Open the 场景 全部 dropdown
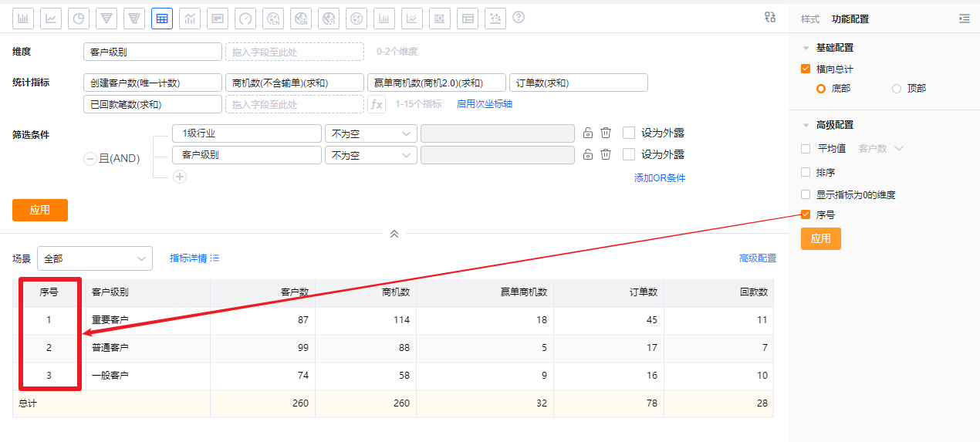The height and width of the screenshot is (442, 980). [94, 258]
